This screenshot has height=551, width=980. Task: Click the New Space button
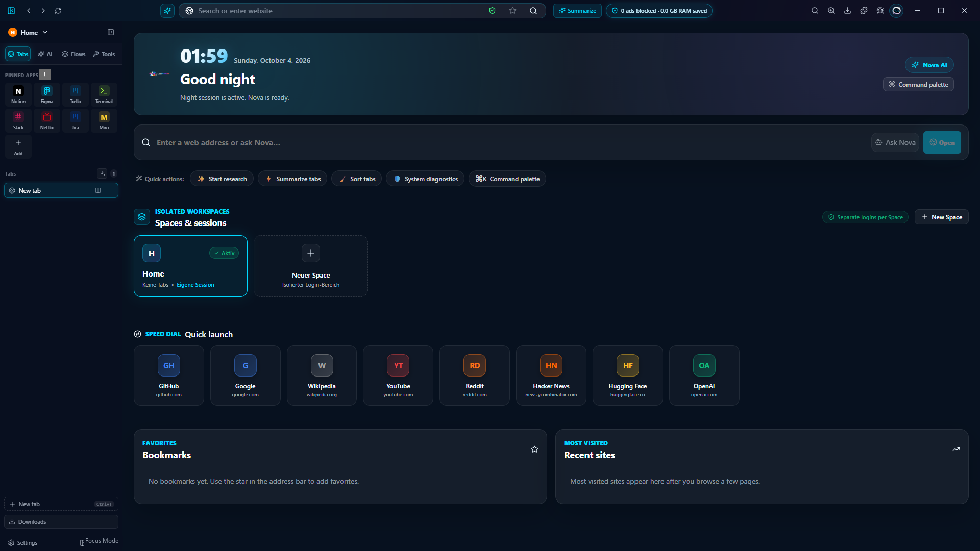click(942, 217)
